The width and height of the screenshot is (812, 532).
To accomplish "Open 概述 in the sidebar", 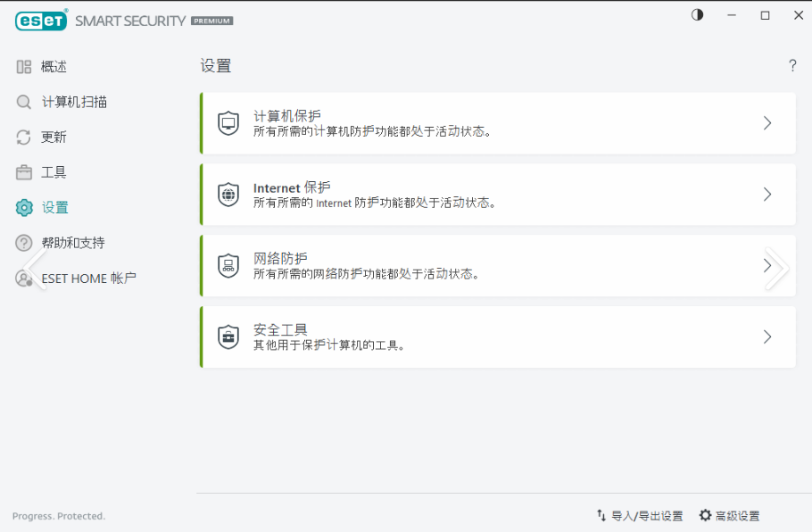I will pyautogui.click(x=54, y=67).
